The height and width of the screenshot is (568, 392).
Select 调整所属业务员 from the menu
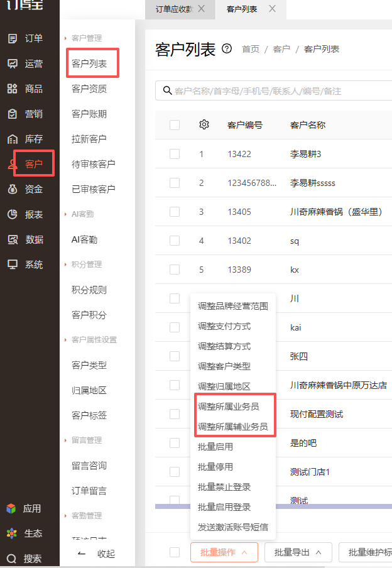coord(229,407)
